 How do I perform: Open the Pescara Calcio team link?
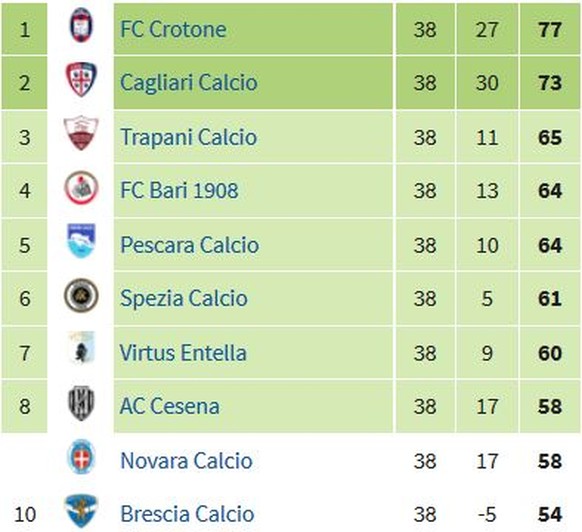[190, 245]
